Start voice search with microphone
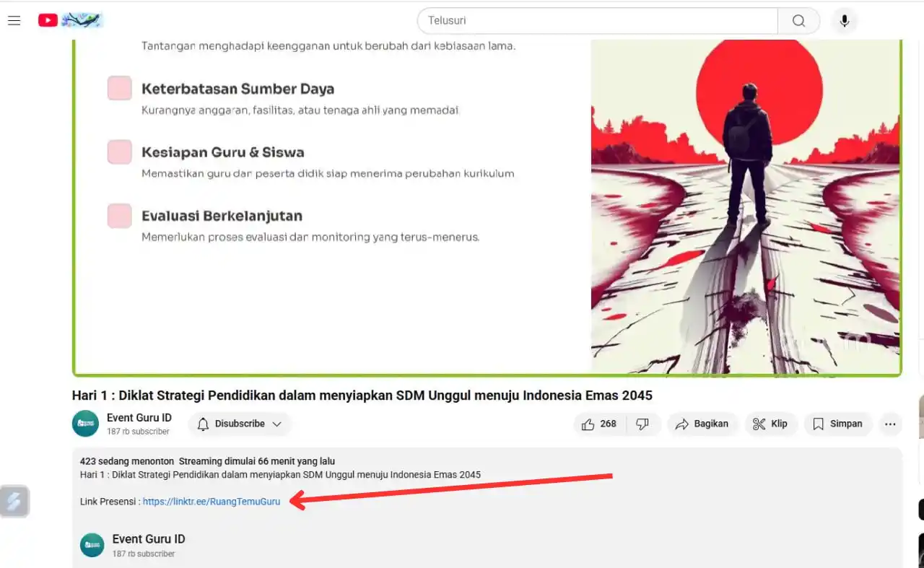The width and height of the screenshot is (924, 568). click(x=844, y=20)
